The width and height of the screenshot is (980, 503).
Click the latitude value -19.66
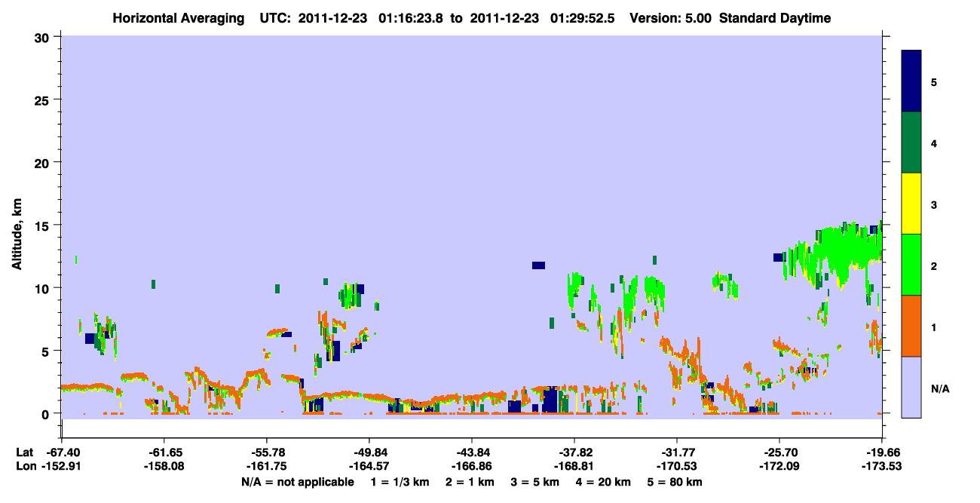coord(882,452)
